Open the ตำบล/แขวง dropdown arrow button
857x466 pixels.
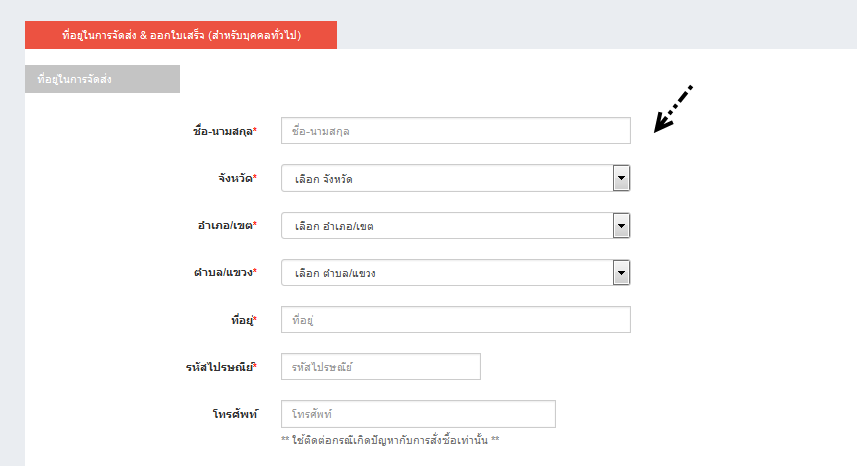[621, 273]
